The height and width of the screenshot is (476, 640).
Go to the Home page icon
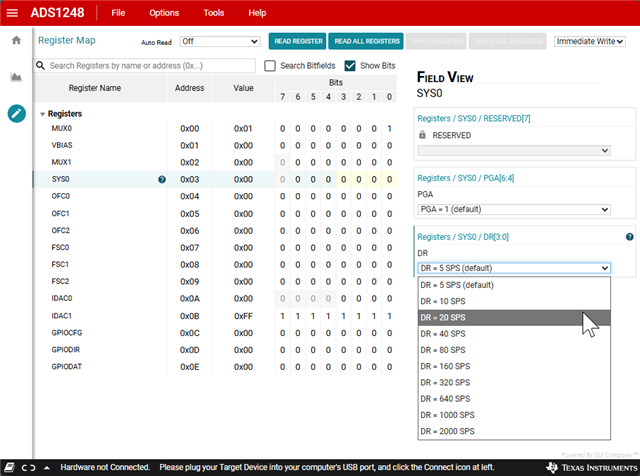click(16, 40)
